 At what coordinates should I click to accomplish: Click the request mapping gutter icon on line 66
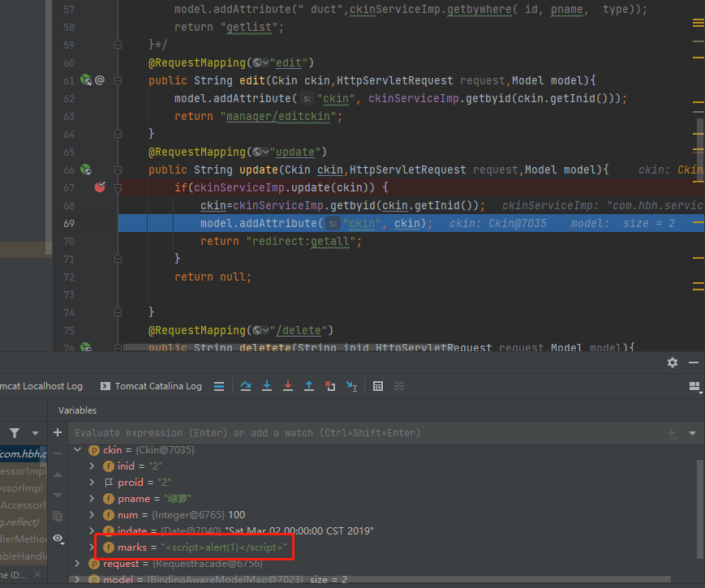(86, 170)
